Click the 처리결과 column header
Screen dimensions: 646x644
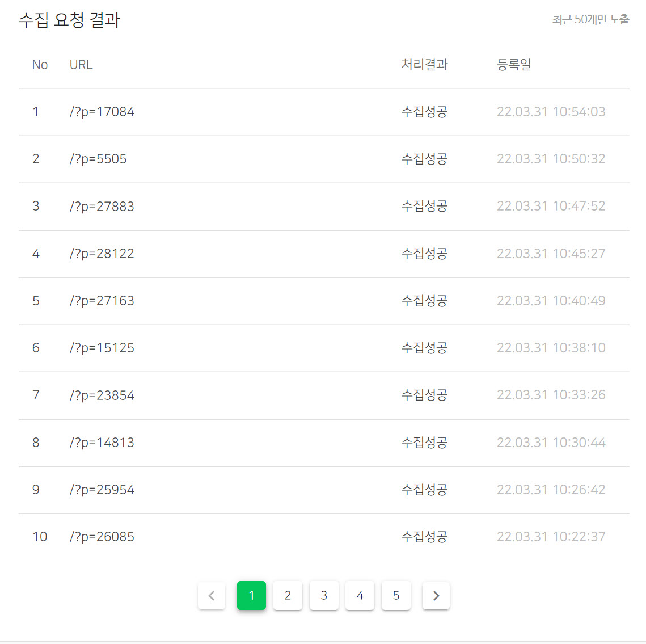tap(424, 64)
